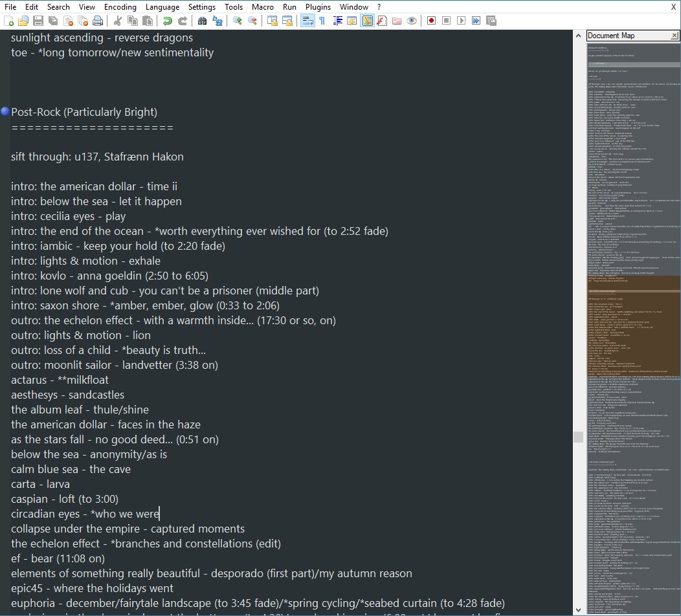Open the File menu
The height and width of the screenshot is (616, 681).
point(10,7)
